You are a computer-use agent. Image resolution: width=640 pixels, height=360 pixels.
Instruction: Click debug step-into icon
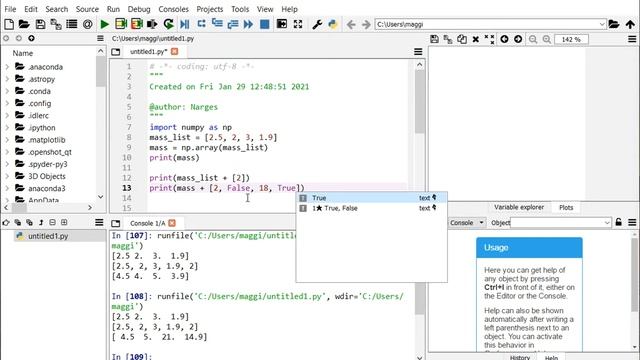217,24
